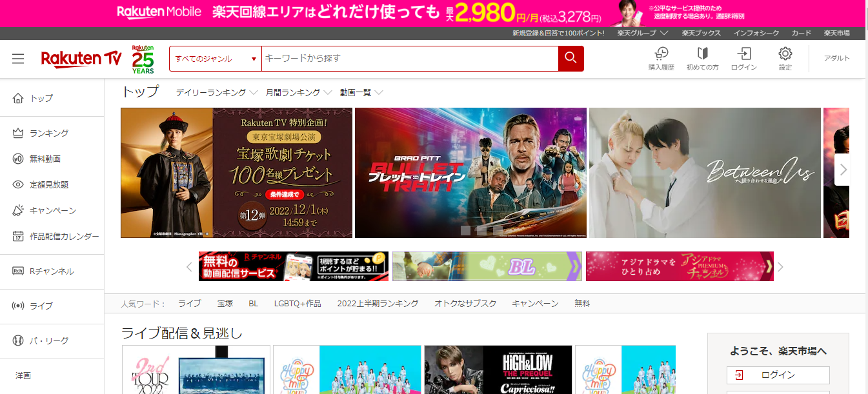
Task: Open the ログイン person icon
Action: pyautogui.click(x=744, y=58)
